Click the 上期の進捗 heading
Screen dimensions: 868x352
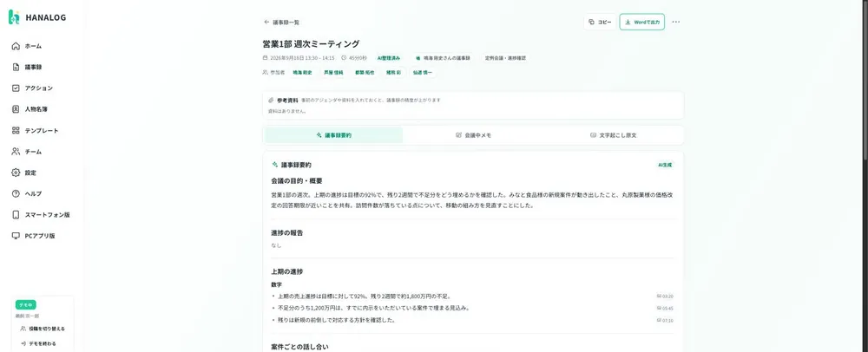click(286, 271)
